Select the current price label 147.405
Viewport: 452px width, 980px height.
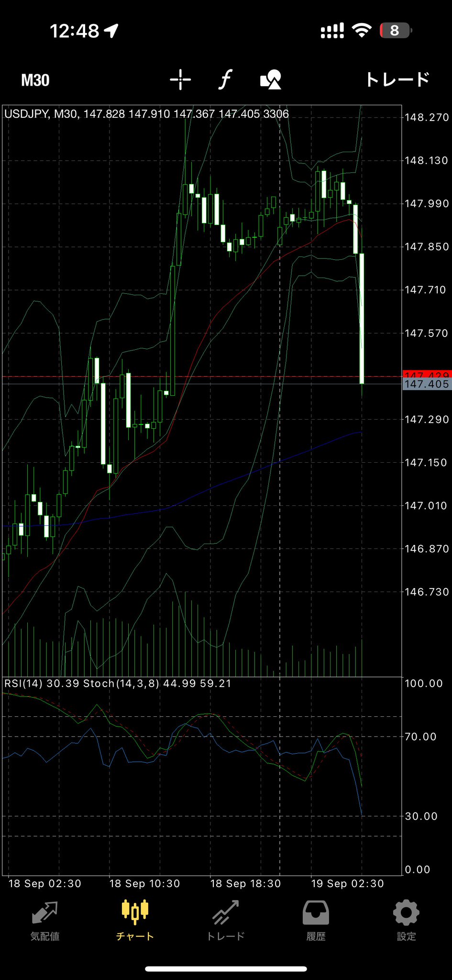427,384
